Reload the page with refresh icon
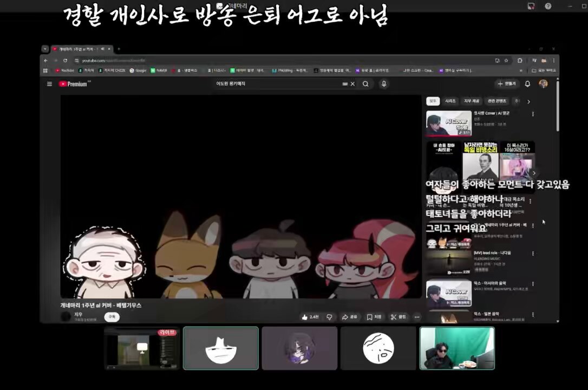This screenshot has height=390, width=588. (66, 60)
